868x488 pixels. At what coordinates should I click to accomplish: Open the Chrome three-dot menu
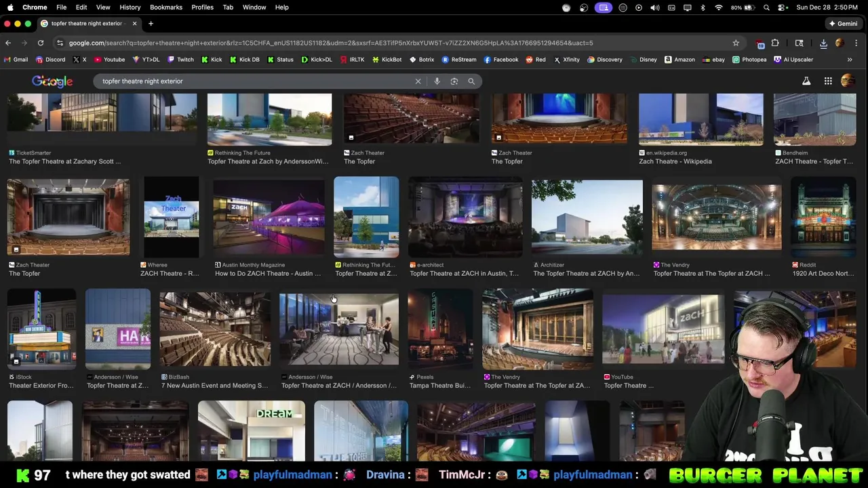858,43
